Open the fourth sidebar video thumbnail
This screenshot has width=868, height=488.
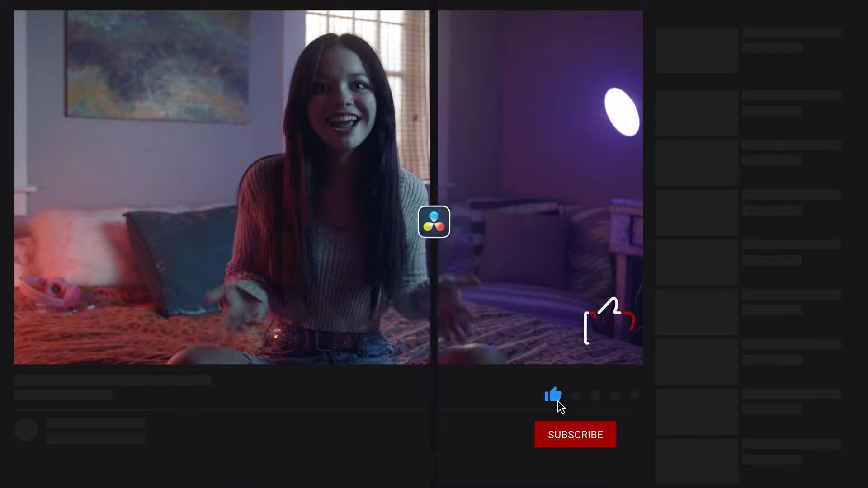697,212
